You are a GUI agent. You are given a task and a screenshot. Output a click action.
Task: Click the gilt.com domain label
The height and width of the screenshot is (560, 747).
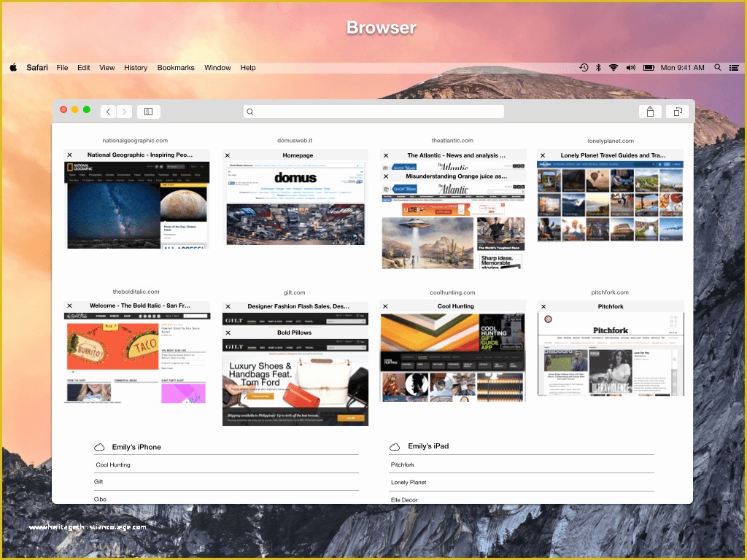point(295,292)
